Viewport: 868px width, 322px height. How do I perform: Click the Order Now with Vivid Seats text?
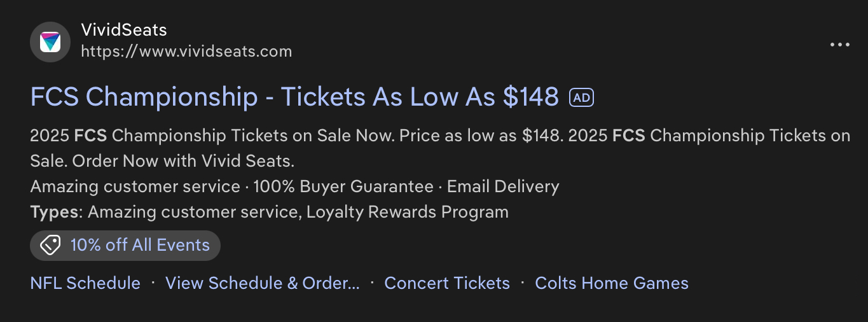click(x=183, y=161)
